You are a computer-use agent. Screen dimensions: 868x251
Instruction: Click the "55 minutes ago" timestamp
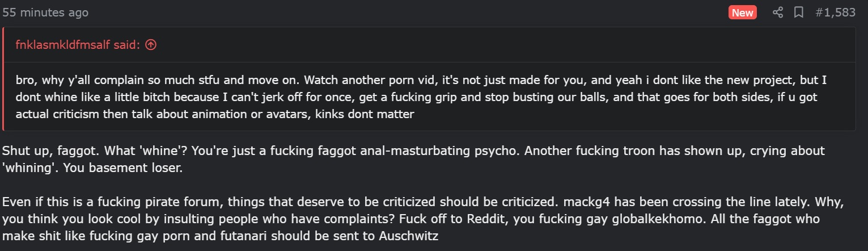tap(45, 12)
